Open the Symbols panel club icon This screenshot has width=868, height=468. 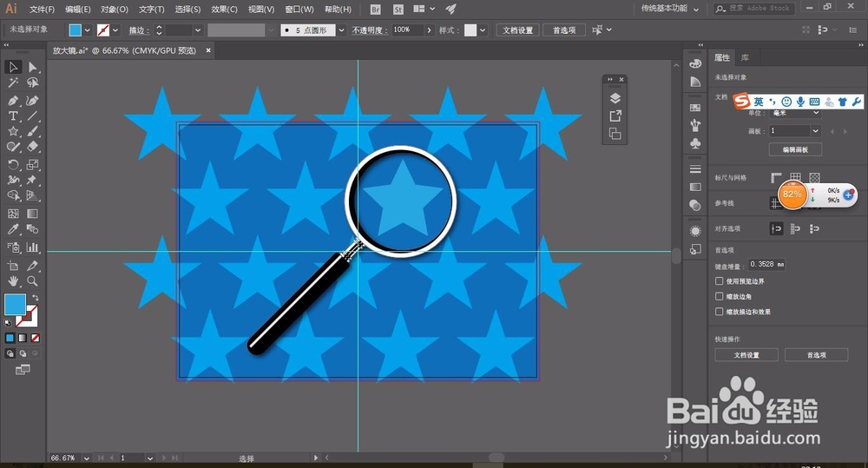[695, 143]
